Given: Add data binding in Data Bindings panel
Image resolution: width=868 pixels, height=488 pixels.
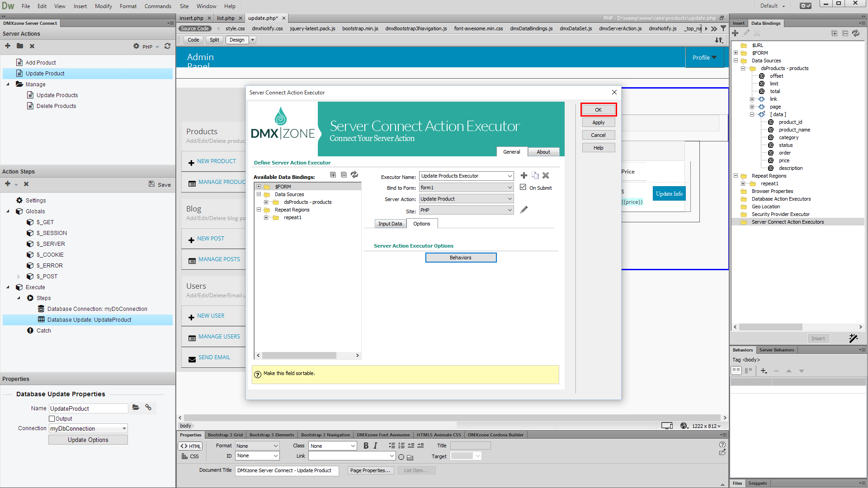Looking at the screenshot, I should pyautogui.click(x=735, y=33).
